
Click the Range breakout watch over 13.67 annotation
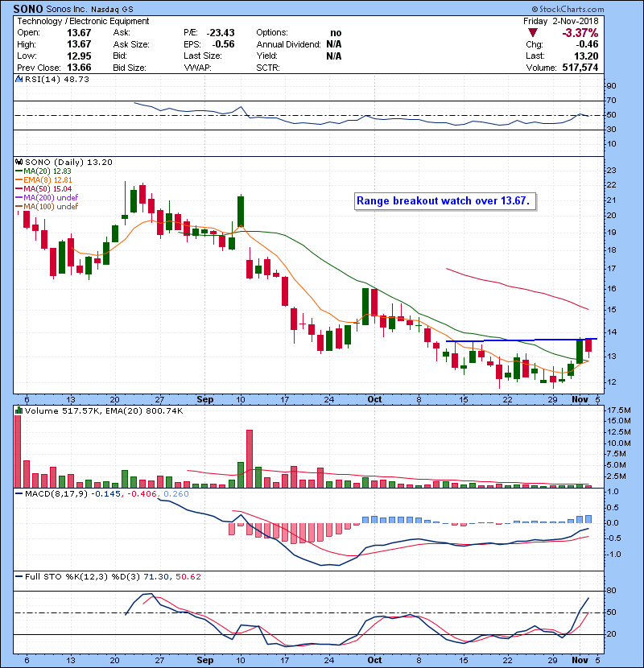coord(444,201)
